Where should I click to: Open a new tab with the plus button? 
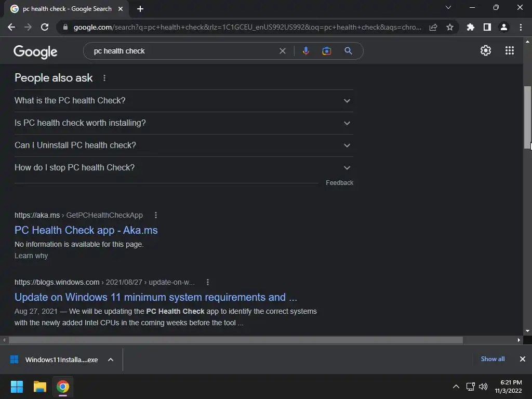(140, 9)
